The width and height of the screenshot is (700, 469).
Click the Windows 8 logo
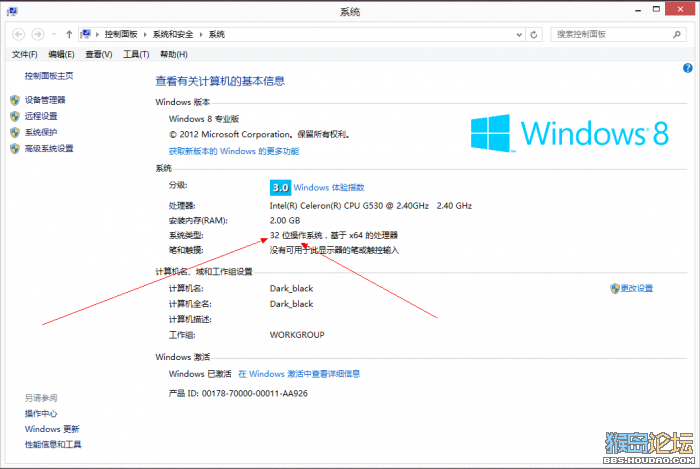pos(570,133)
